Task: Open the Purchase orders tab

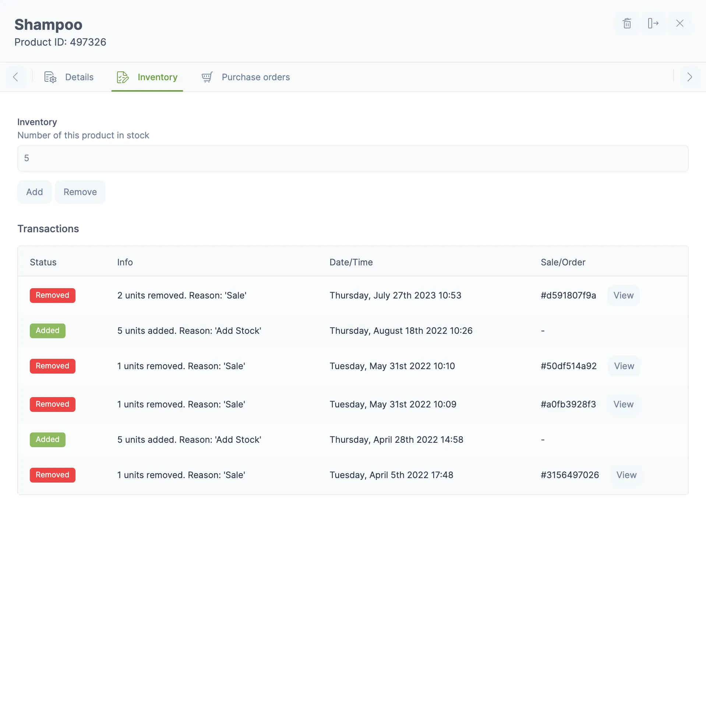Action: pos(255,77)
